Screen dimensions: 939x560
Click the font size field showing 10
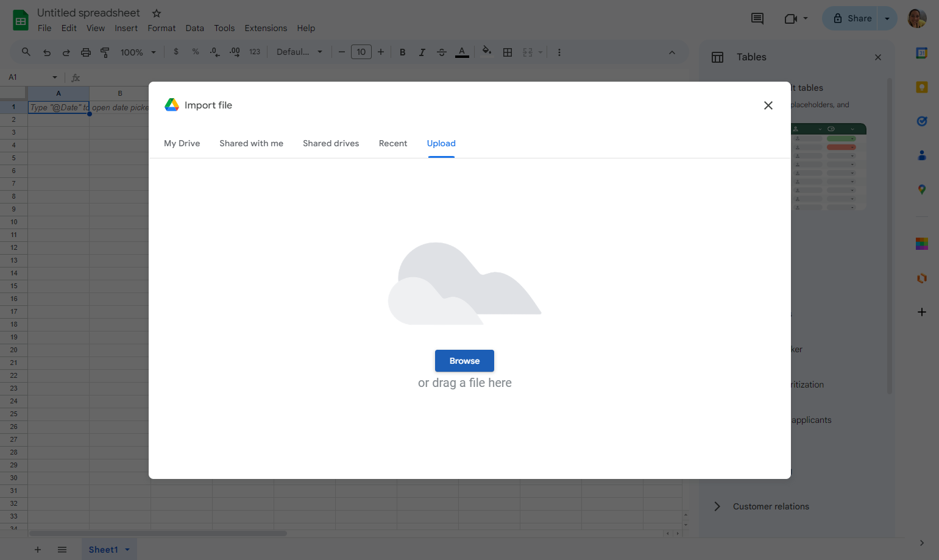(x=361, y=52)
